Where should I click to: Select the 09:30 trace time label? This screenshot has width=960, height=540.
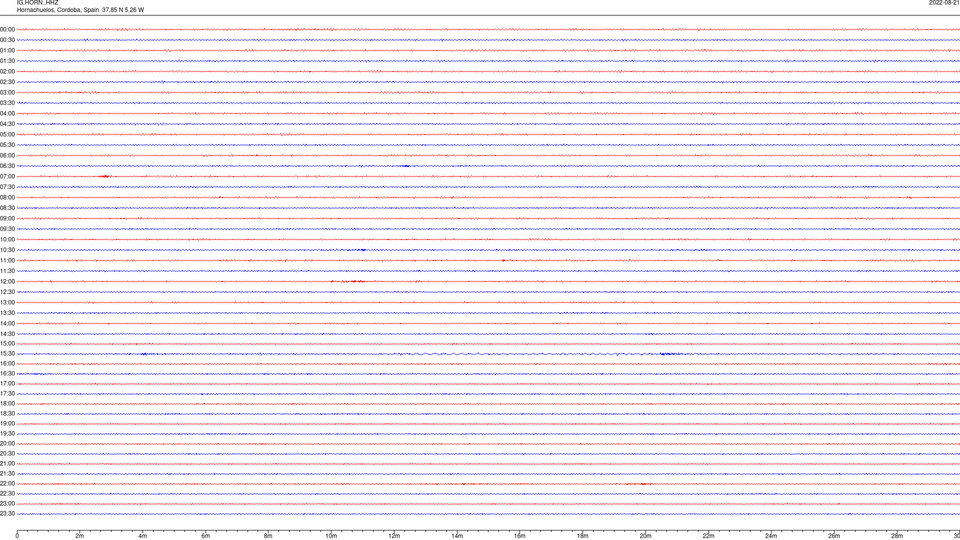tap(7, 229)
